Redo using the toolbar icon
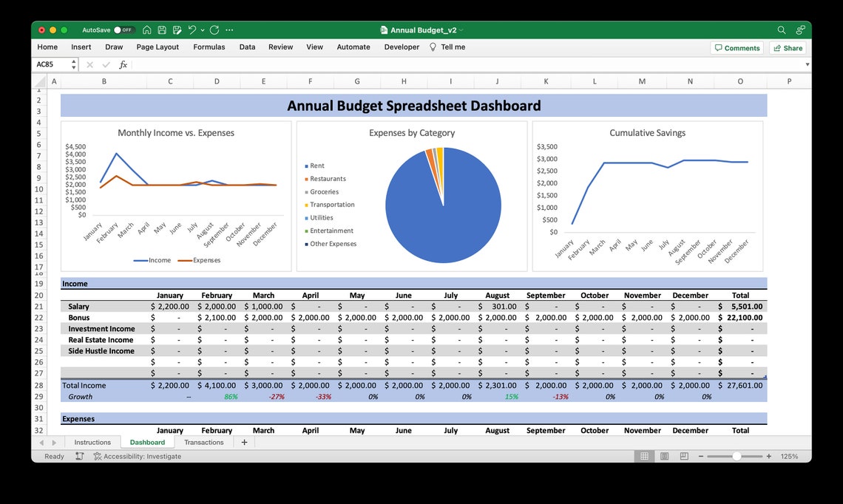The image size is (843, 504). coord(214,30)
